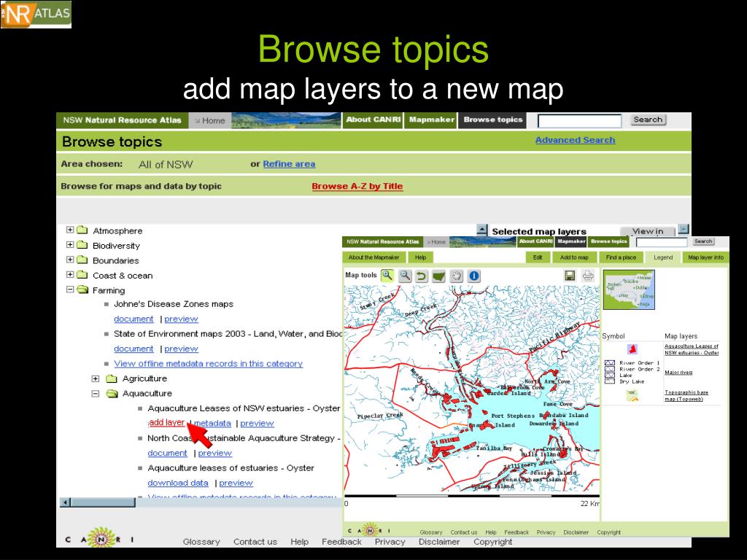Click the horizontal scrollbar thumb under topic list
Screen dimensions: 747x560
[x=103, y=502]
